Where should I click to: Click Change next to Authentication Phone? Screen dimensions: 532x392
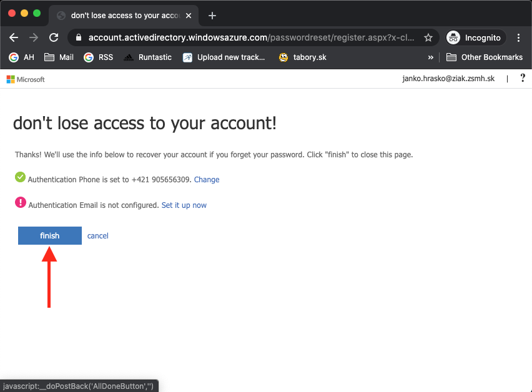pos(207,180)
